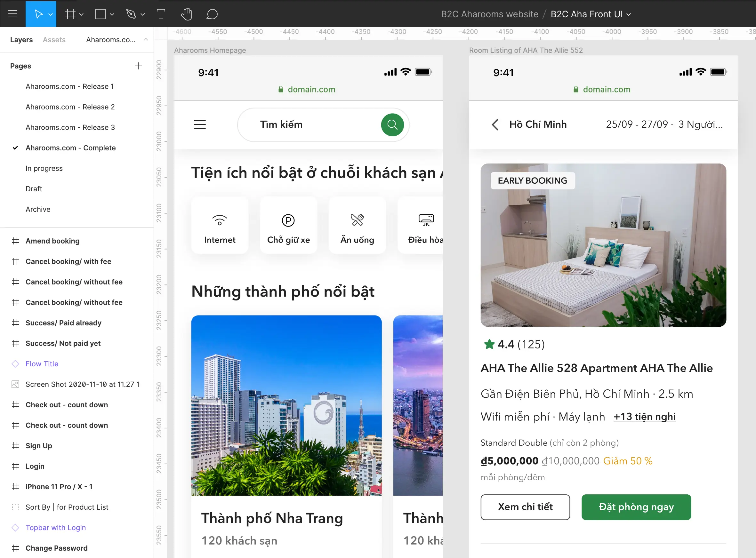The image size is (756, 558).
Task: Open the B2C Aharooms website project link
Action: pos(489,14)
